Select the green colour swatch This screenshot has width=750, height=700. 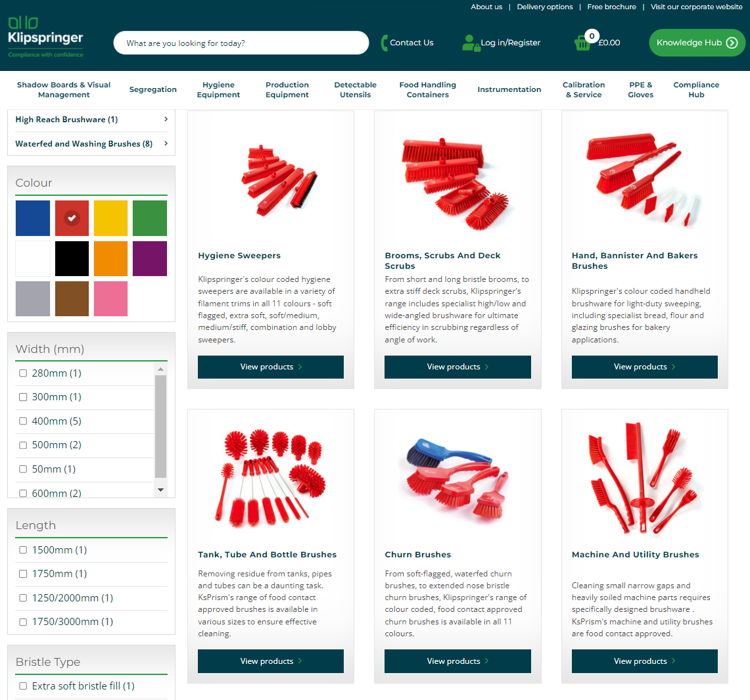point(150,218)
